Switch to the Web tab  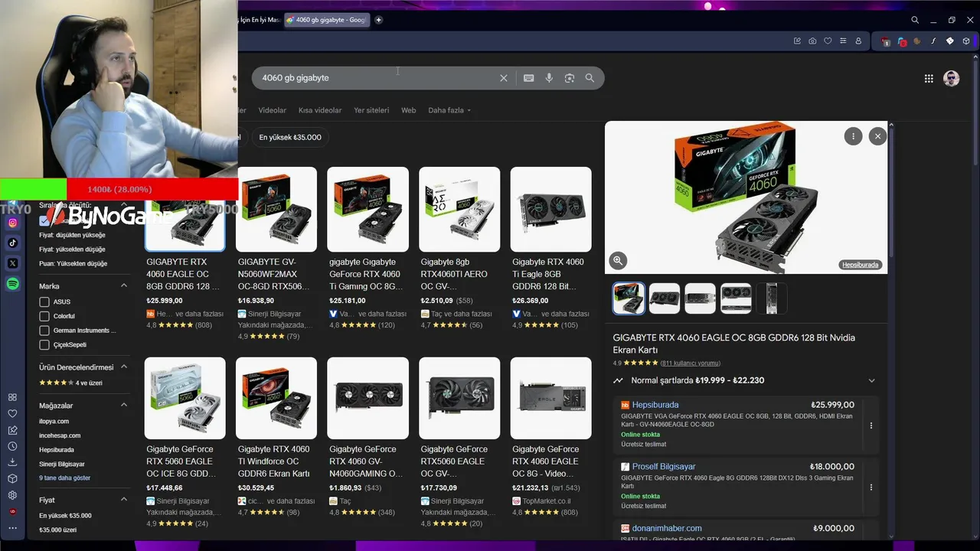pos(409,110)
